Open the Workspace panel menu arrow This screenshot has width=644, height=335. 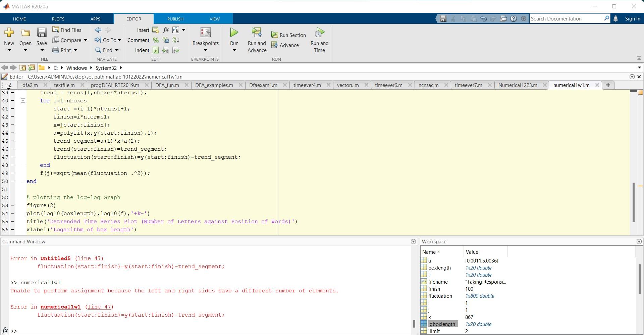pyautogui.click(x=639, y=241)
